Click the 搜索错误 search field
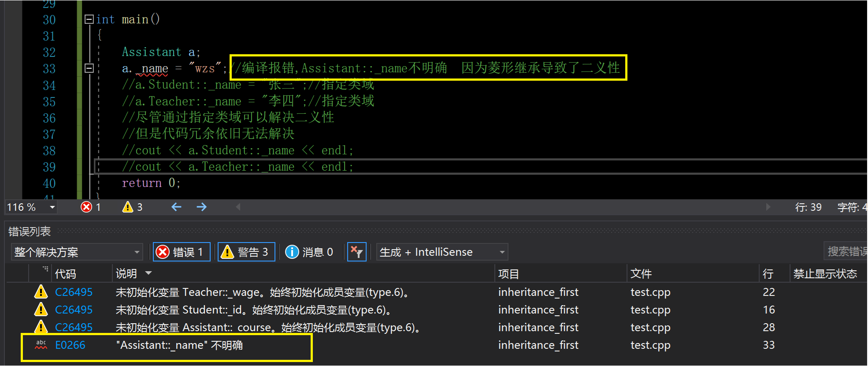 [846, 251]
